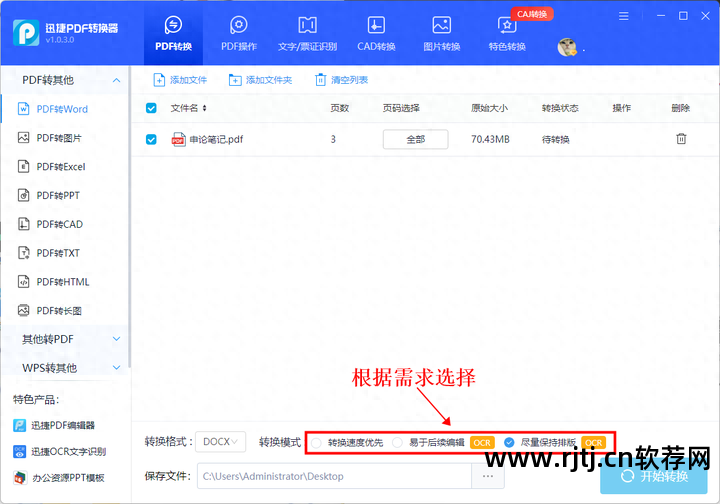
Task: Open 迅捷PDF编辑器 product link
Action: [54, 426]
